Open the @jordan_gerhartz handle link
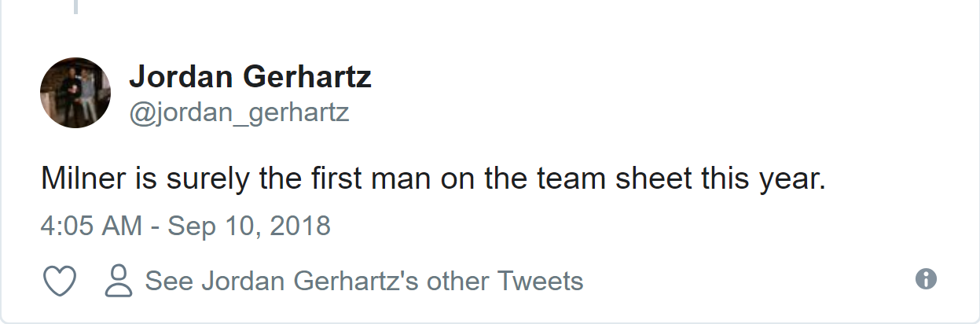This screenshot has width=980, height=324. pos(239,112)
